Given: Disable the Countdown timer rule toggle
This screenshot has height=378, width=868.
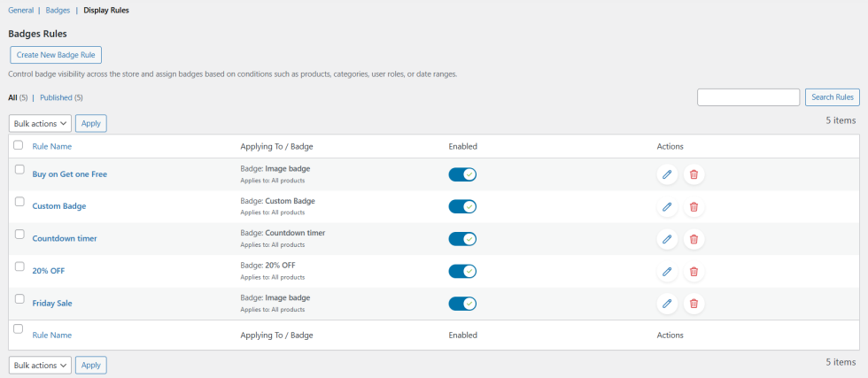Looking at the screenshot, I should (462, 239).
